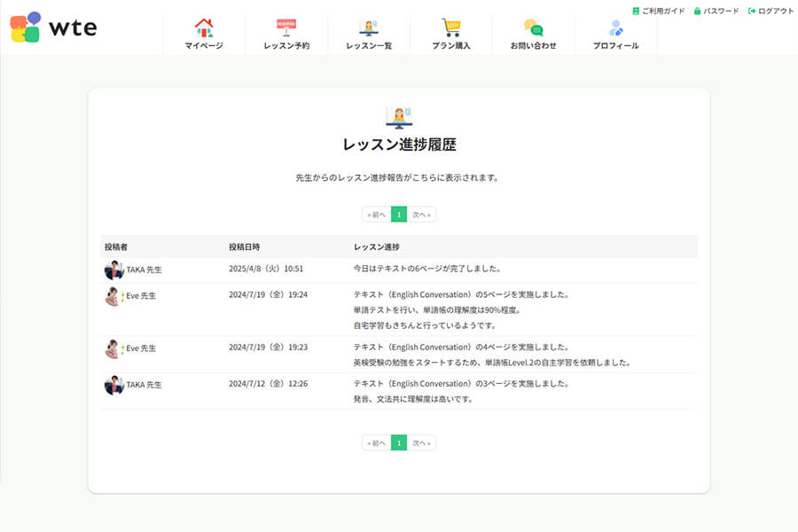Click 次へ in the bottom pagination
Screen dimensions: 798x532
[x=419, y=442]
